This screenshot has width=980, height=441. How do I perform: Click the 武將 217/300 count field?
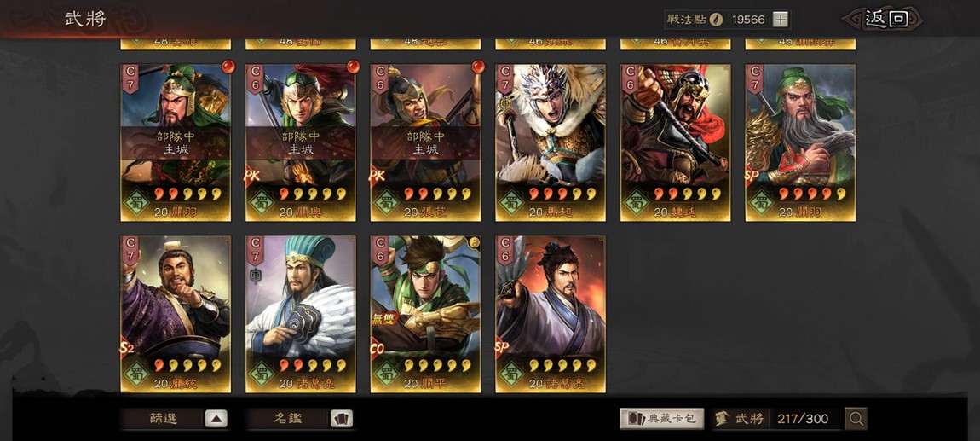[x=777, y=419]
